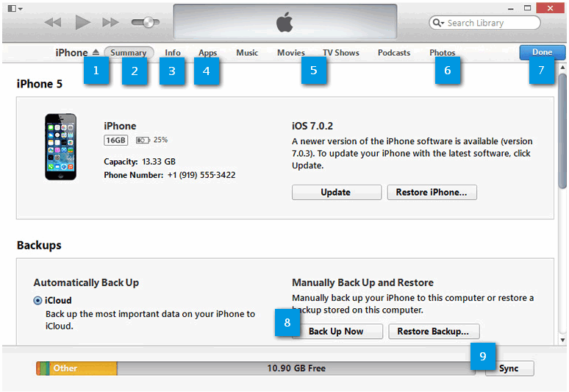Screen dimensions: 569x392
Task: Click the iPhone 5 device thumbnail
Action: (60, 146)
